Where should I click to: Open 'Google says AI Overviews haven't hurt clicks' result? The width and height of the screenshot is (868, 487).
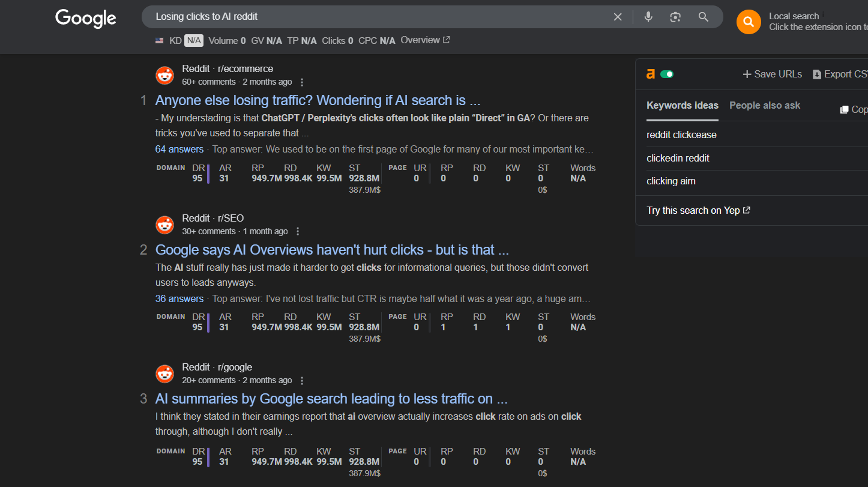pos(332,250)
